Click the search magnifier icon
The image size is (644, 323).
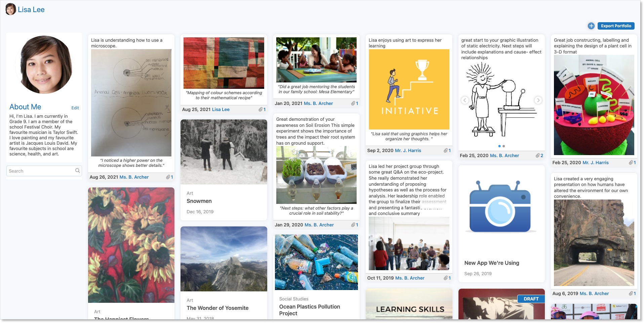(x=78, y=171)
